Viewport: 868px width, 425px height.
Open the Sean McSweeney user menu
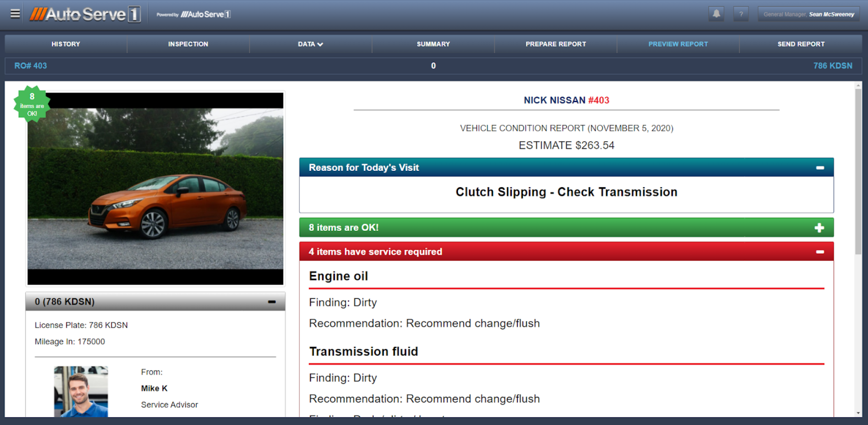(x=809, y=14)
